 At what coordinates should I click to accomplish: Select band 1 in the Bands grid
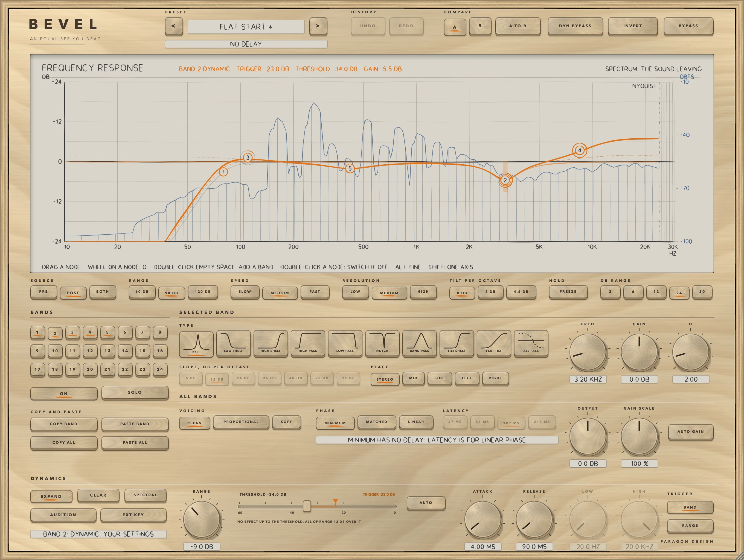(37, 332)
